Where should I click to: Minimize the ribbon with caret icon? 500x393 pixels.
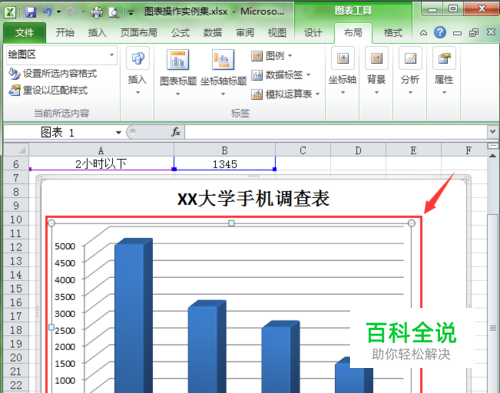(423, 33)
